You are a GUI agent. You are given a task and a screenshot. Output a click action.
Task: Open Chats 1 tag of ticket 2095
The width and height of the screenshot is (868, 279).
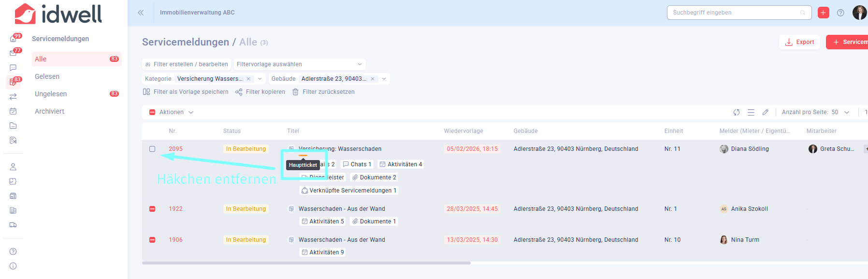357,164
